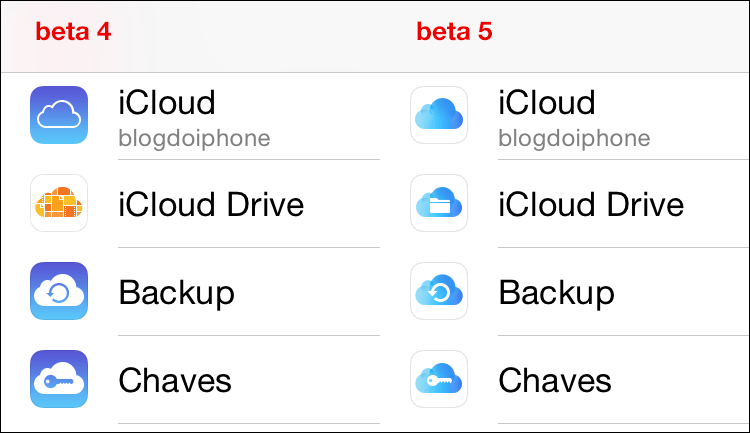Click the beta 5 solid blue iCloud icon
Screen dimensions: 750x433
tap(439, 115)
